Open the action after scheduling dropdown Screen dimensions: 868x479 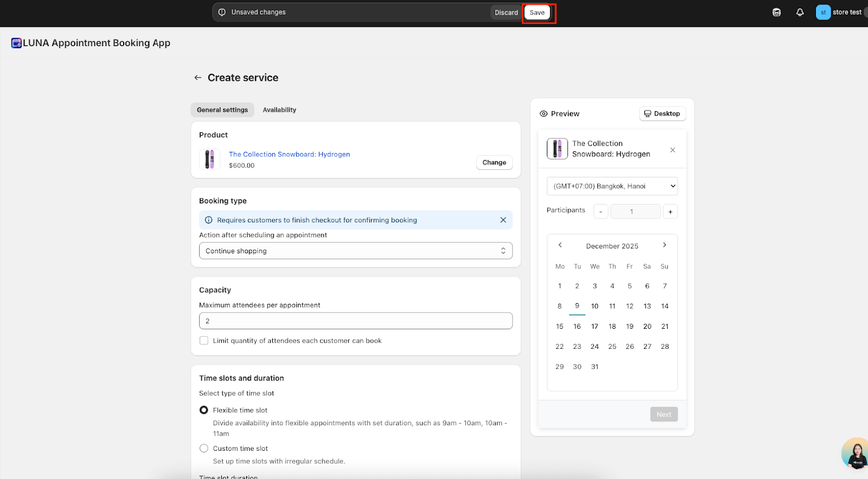point(355,251)
